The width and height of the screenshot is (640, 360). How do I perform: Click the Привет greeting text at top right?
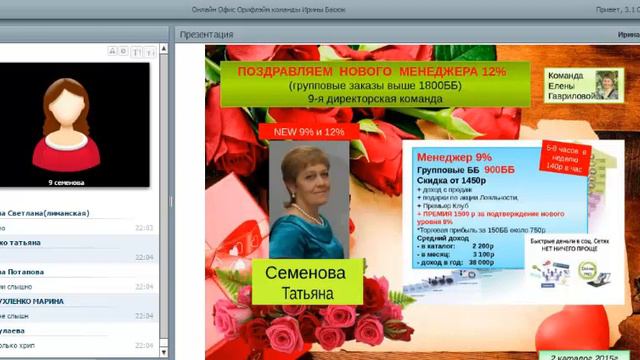pos(618,9)
